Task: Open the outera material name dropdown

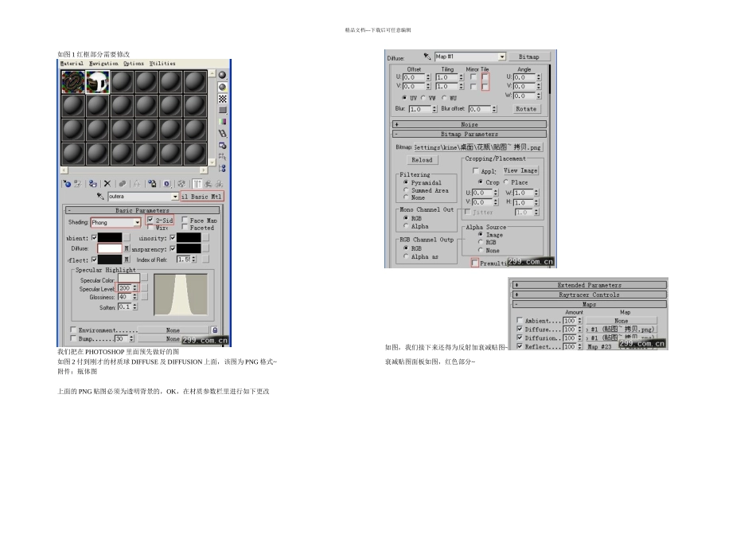Action: click(x=175, y=197)
